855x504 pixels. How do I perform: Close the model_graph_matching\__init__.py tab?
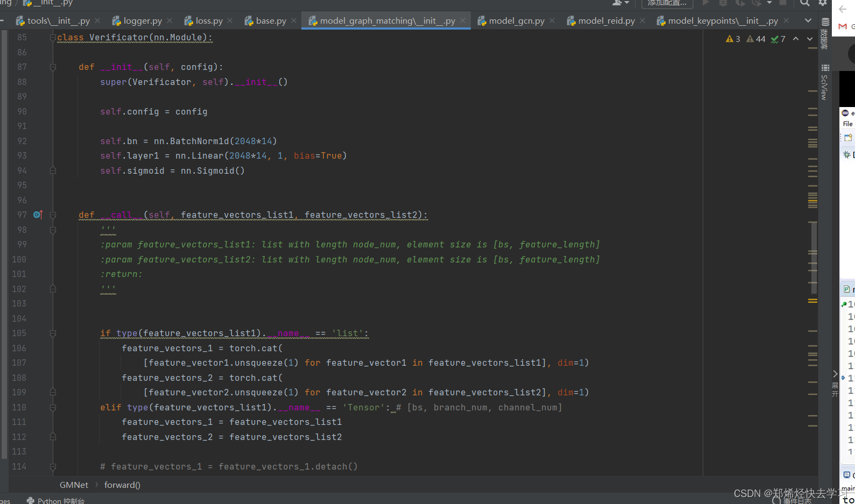463,20
